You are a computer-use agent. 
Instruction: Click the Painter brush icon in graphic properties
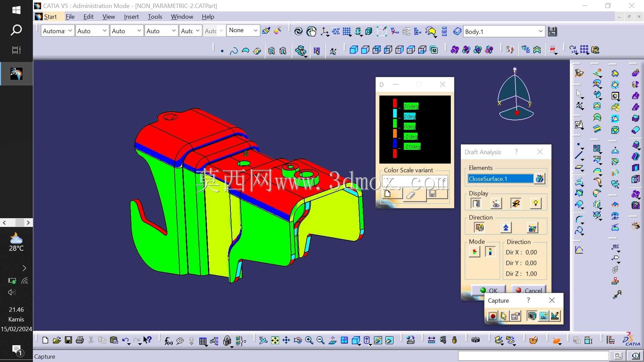point(266,31)
